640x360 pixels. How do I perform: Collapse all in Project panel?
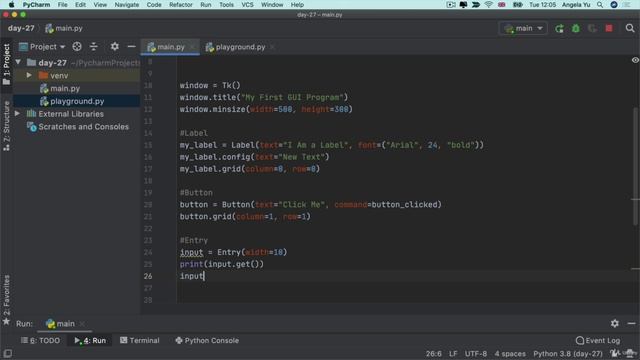(x=93, y=47)
